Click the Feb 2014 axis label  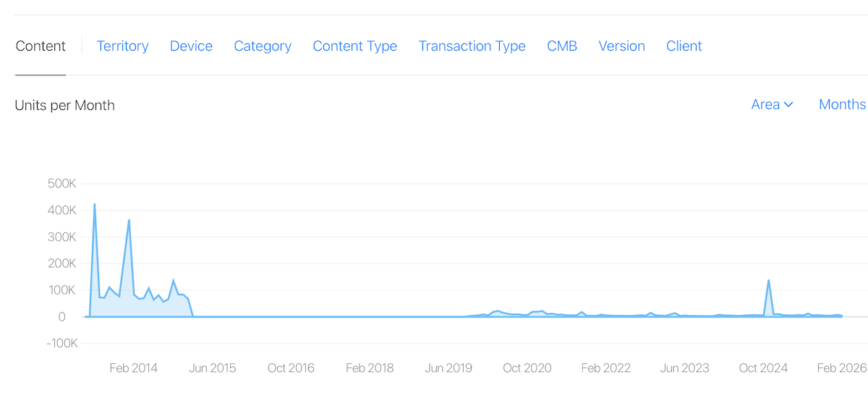pos(133,368)
